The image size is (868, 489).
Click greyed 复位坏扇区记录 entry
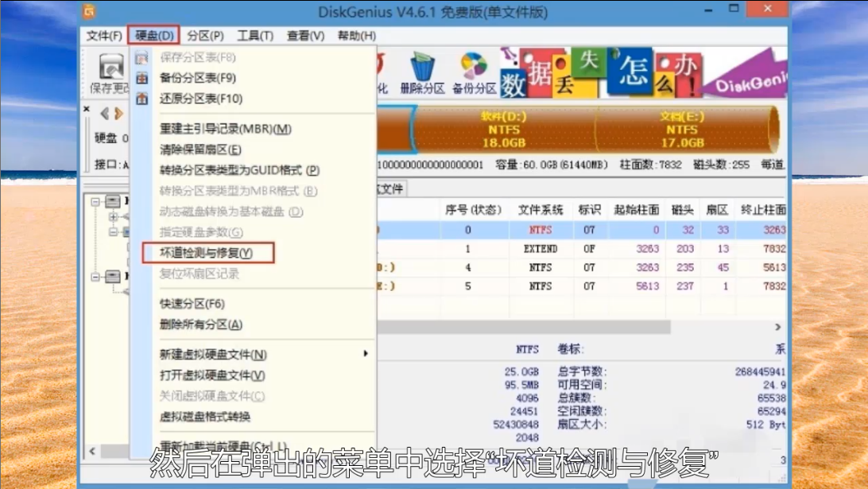point(200,274)
